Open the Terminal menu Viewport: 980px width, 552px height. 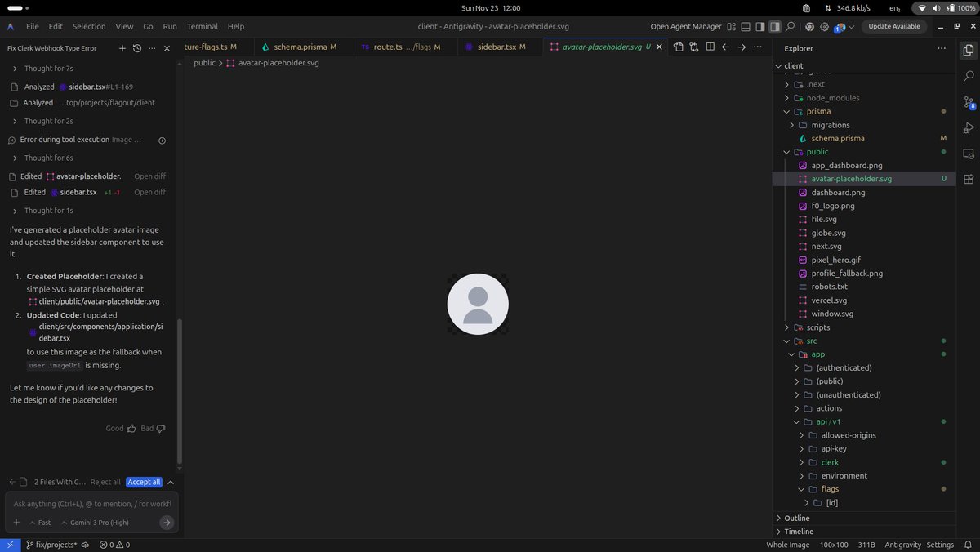tap(202, 26)
